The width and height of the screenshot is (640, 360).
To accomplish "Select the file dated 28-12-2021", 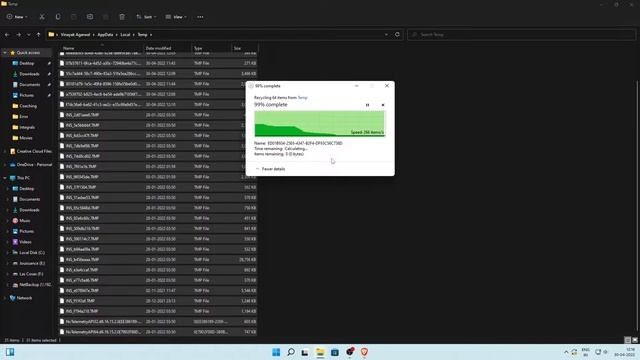I will pyautogui.click(x=158, y=301).
